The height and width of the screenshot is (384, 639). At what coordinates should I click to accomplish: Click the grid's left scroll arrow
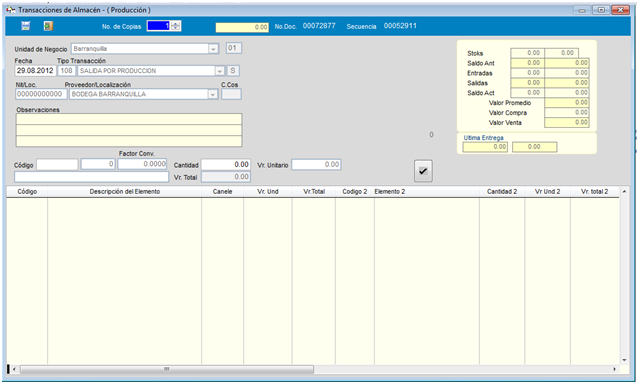coord(14,369)
